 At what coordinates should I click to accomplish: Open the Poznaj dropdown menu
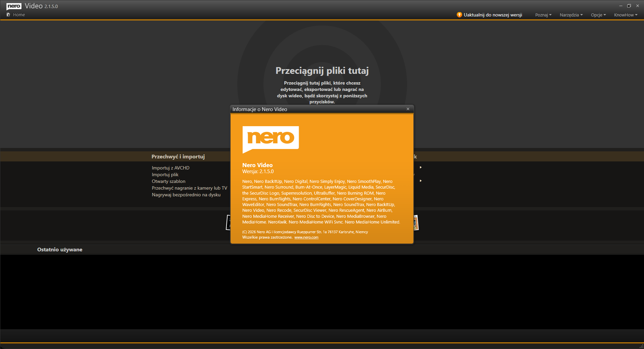pos(543,15)
